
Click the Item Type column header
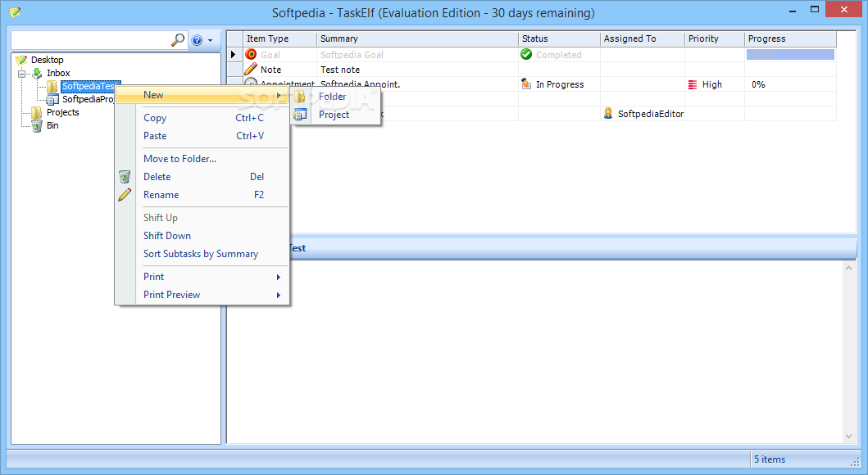pyautogui.click(x=279, y=38)
